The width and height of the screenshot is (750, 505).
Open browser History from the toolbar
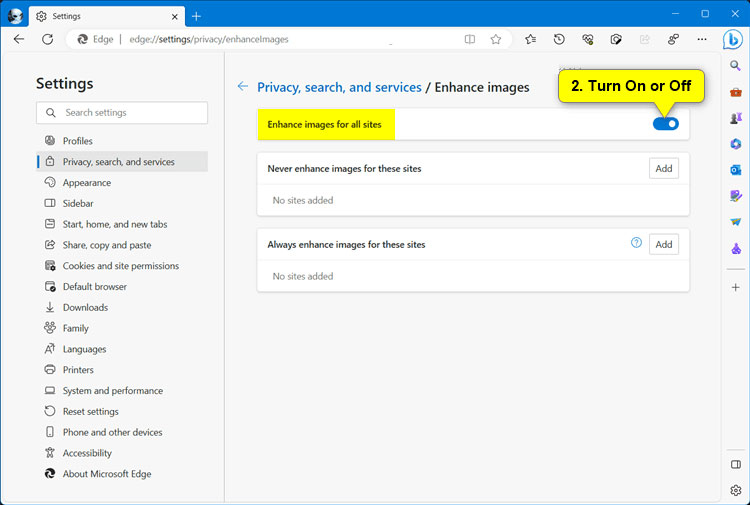tap(559, 39)
